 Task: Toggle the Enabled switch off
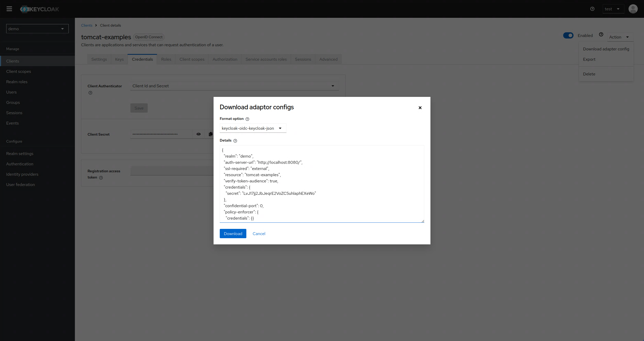pyautogui.click(x=568, y=35)
